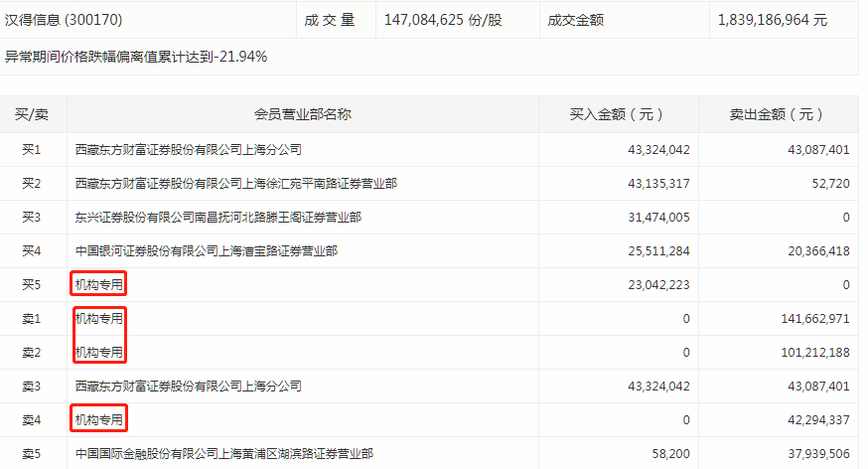Select the 卖3 row label

click(x=32, y=386)
